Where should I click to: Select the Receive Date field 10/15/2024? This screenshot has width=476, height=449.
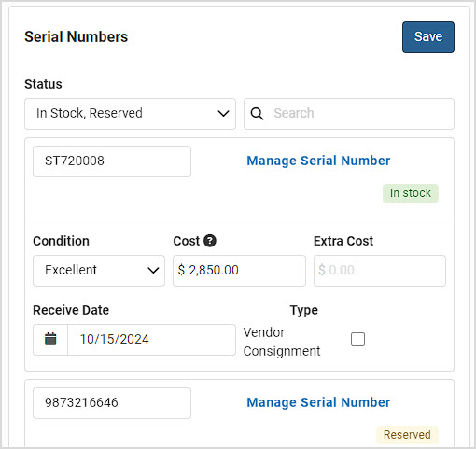151,340
